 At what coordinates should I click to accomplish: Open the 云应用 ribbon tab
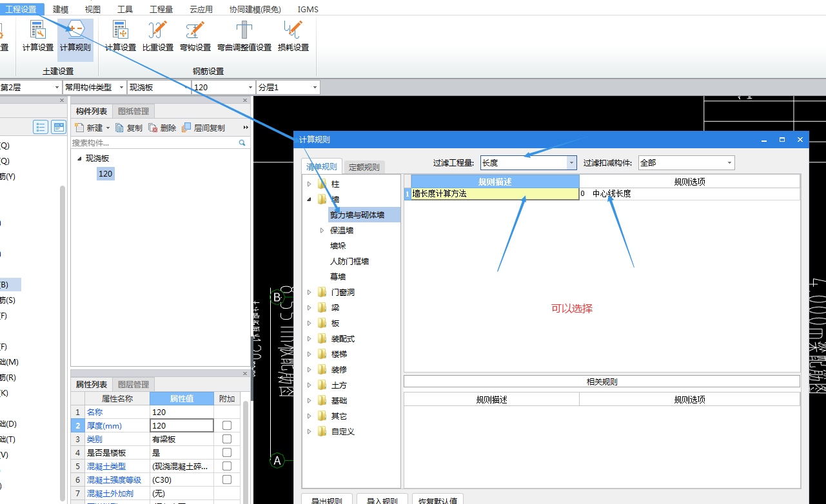click(201, 9)
